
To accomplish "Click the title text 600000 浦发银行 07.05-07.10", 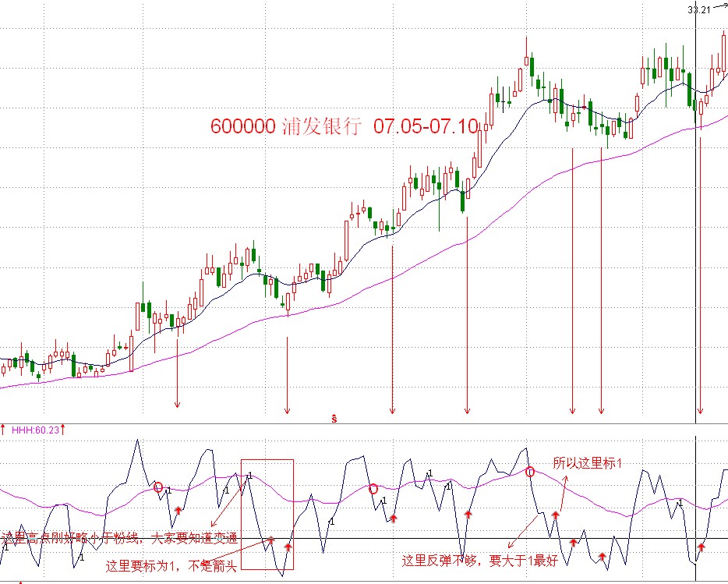I will (x=345, y=126).
